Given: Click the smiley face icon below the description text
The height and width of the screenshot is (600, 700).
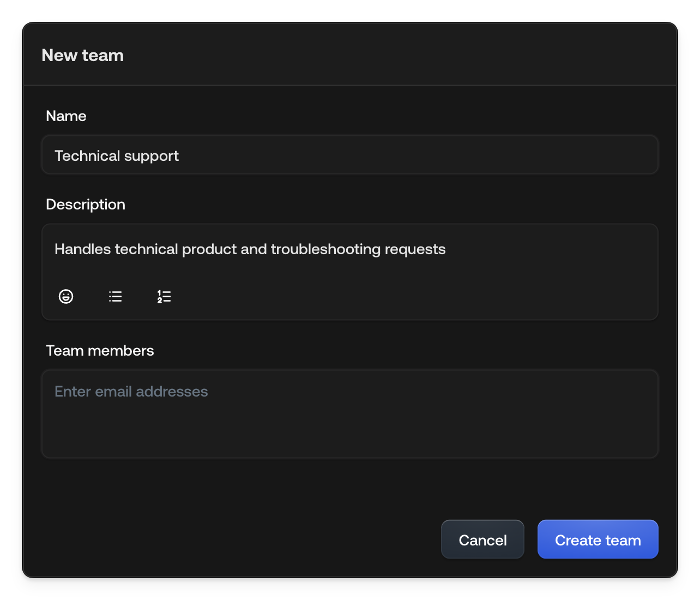Looking at the screenshot, I should [66, 296].
